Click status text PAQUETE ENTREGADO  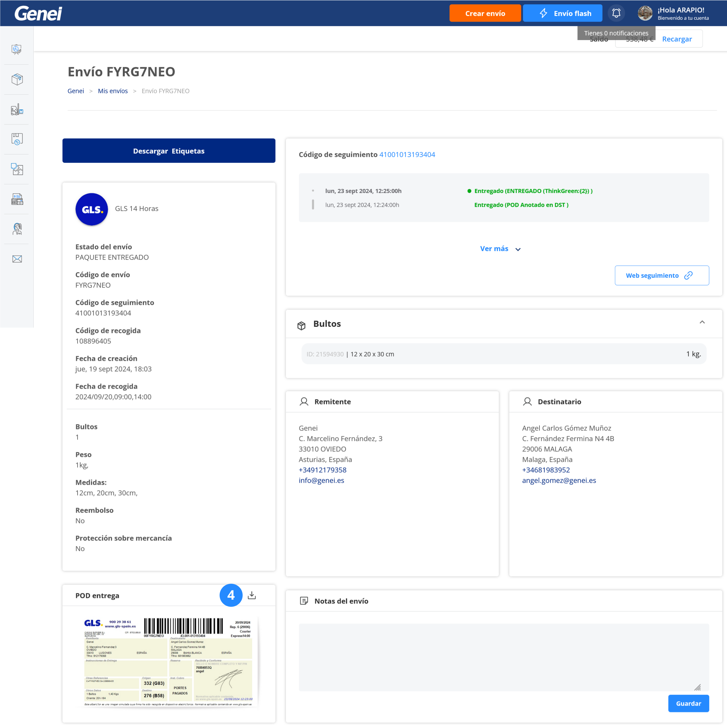(112, 257)
